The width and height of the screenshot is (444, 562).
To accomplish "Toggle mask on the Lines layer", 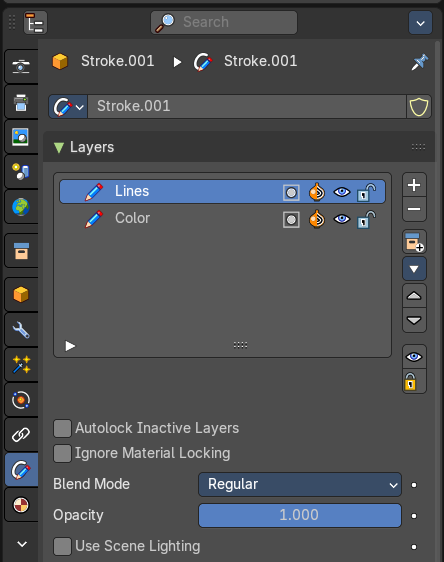I will [x=291, y=192].
